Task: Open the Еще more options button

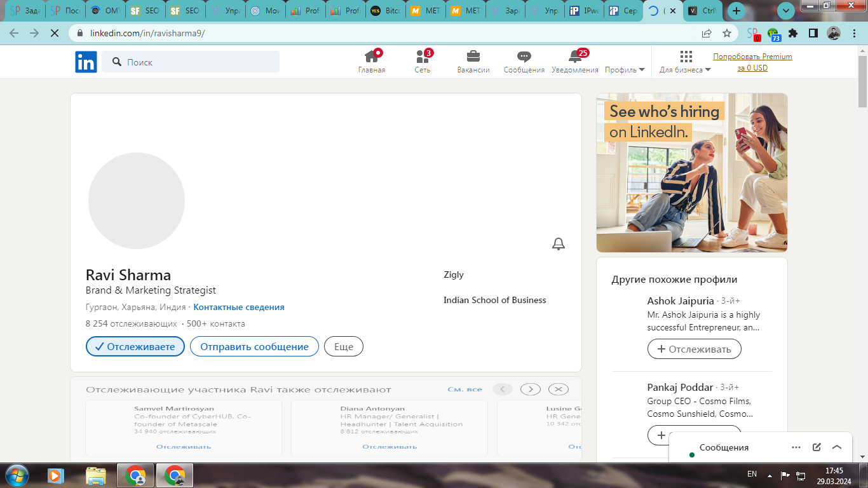Action: [x=344, y=347]
